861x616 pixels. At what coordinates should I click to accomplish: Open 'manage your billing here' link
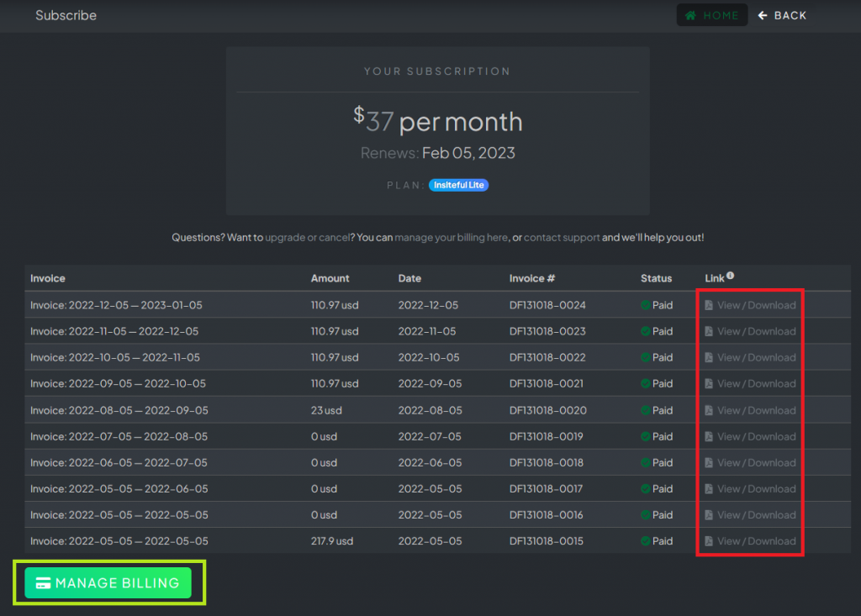tap(452, 238)
